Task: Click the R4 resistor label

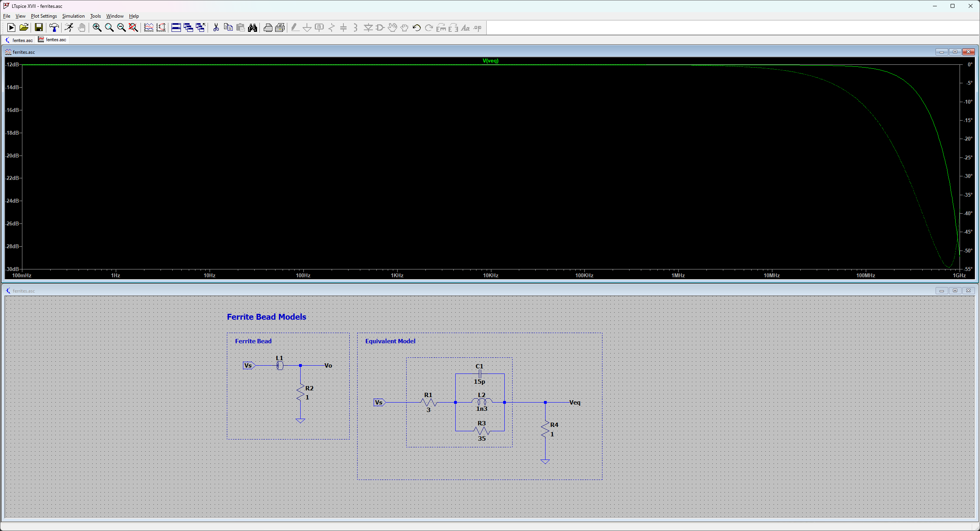Action: click(554, 425)
